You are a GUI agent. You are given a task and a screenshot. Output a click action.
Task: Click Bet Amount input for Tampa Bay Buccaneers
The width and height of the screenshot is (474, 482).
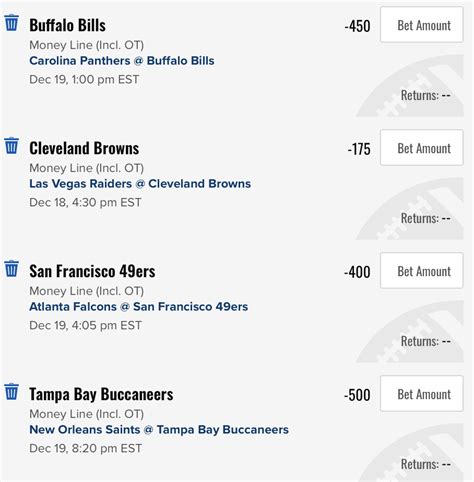[422, 394]
